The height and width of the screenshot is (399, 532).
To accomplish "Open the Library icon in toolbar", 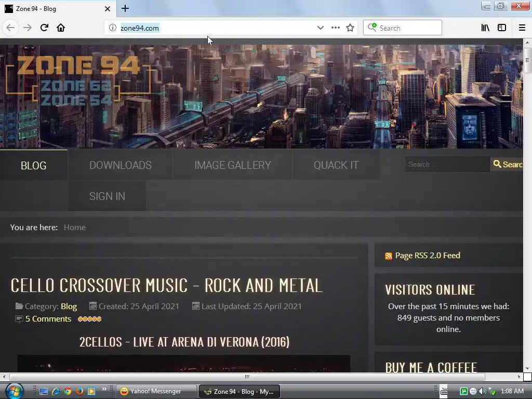I will (485, 28).
